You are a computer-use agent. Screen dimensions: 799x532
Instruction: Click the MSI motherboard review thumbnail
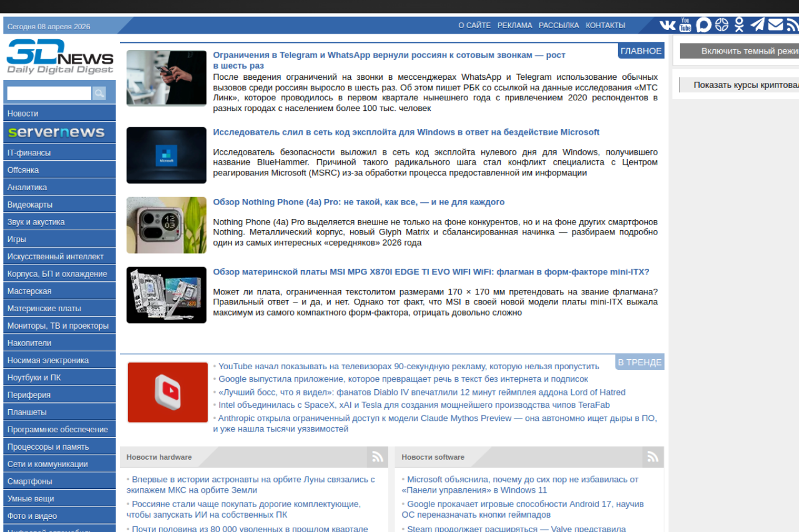pos(166,295)
